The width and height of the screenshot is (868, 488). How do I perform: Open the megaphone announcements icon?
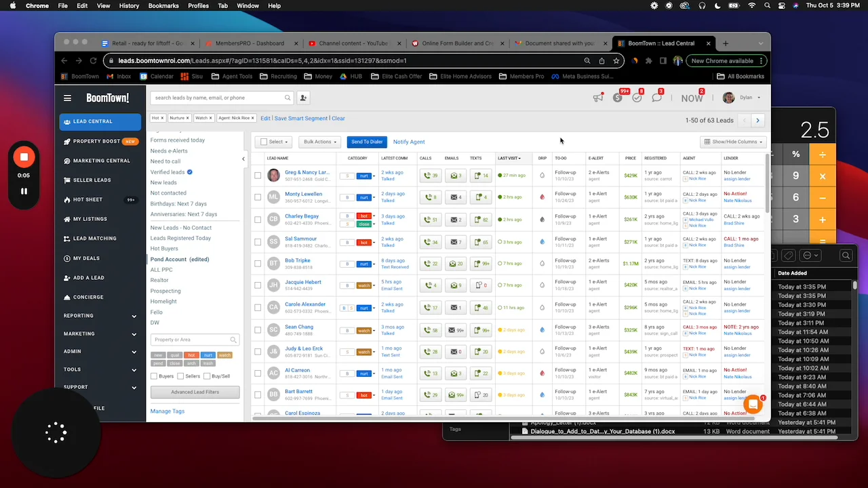click(597, 98)
